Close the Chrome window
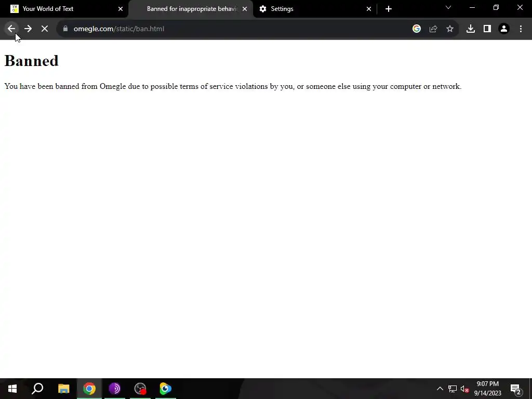532x399 pixels. coord(520,7)
